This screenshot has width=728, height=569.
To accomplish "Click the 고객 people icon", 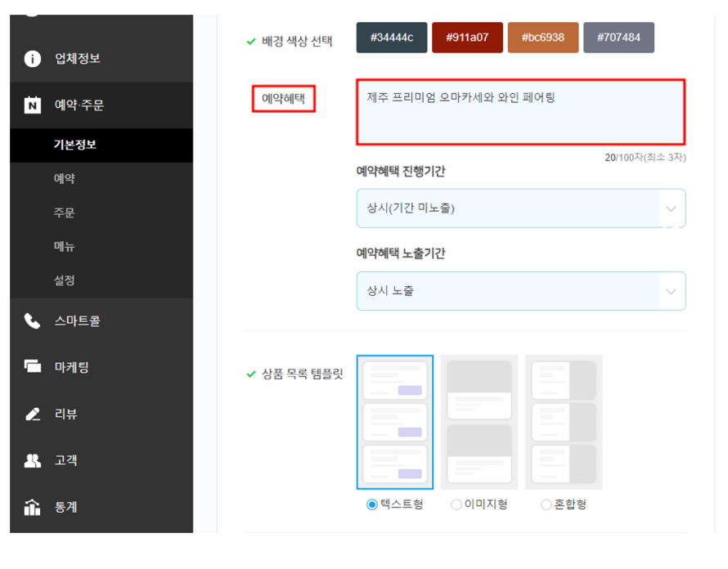I will coord(33,460).
